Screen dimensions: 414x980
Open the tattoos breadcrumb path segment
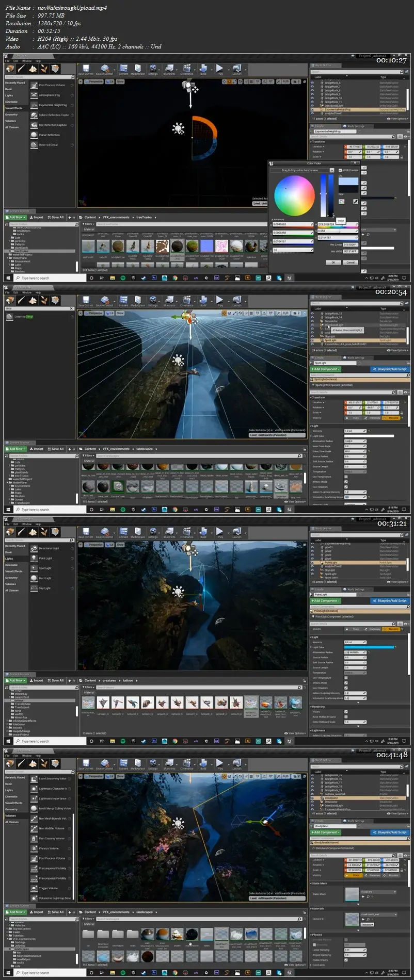coord(128,680)
